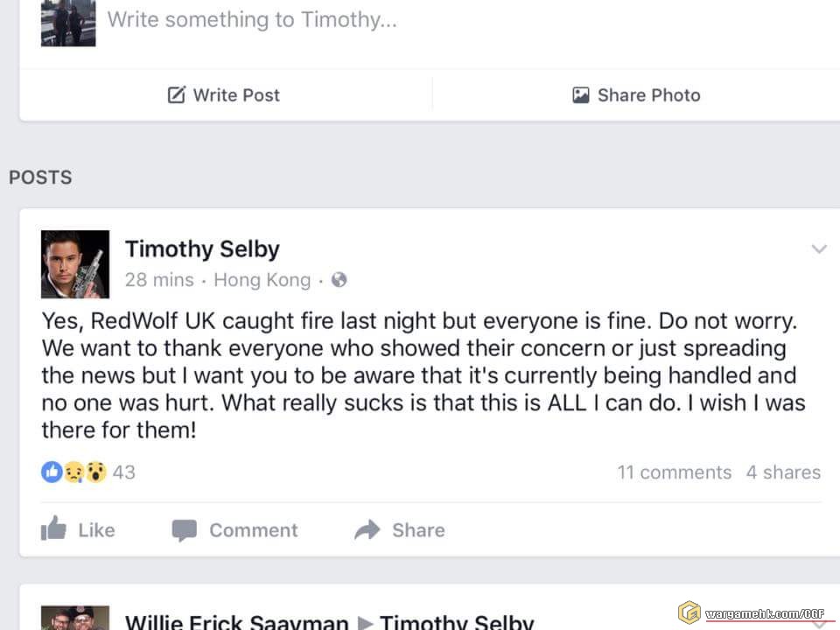Screen dimensions: 840x630
Task: Click the public globe privacy icon
Action: pos(339,280)
